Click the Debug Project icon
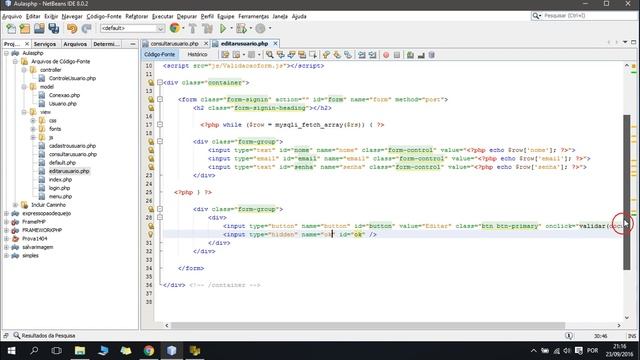 [241, 29]
